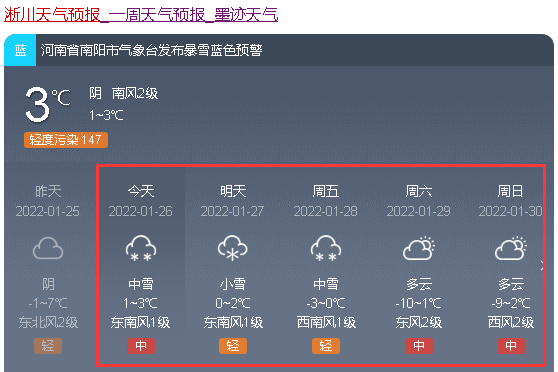558x372 pixels.
Task: Click 昨天 wind 东北风2级
Action: tap(48, 323)
